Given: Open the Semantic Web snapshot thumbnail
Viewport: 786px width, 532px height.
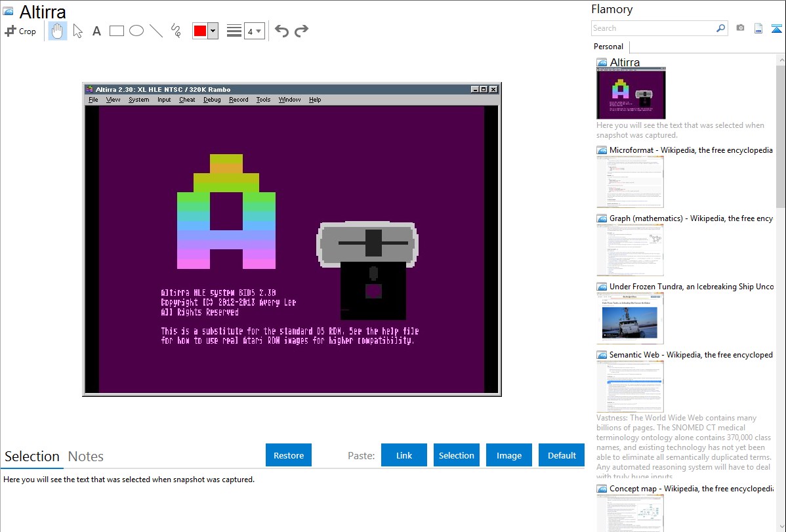Looking at the screenshot, I should (630, 386).
